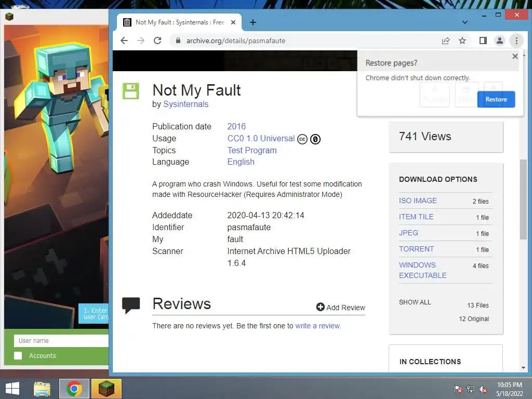The width and height of the screenshot is (532, 399).
Task: Open the write a review link
Action: tap(318, 326)
